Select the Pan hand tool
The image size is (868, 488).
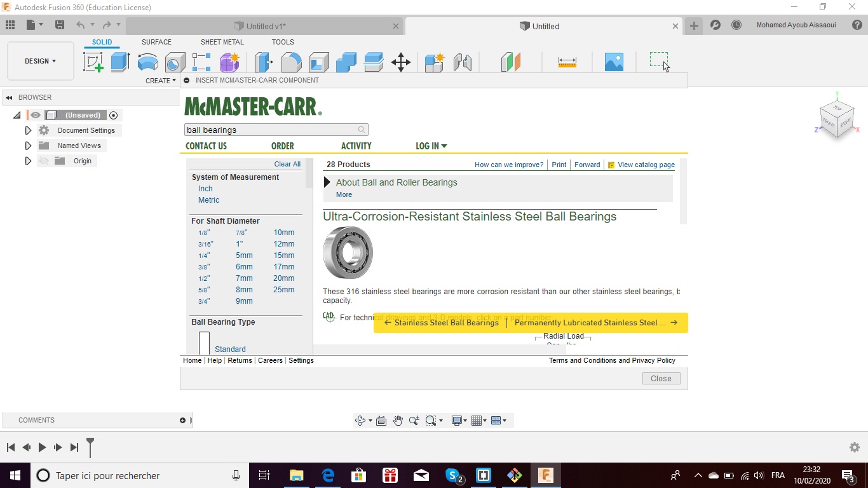398,421
